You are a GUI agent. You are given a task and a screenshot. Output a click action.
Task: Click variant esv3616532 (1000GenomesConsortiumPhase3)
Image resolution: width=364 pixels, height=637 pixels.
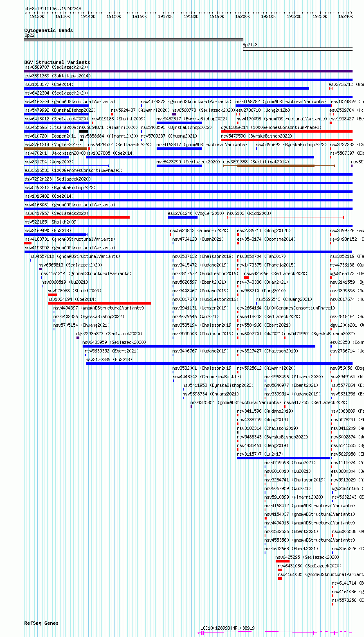pyautogui.click(x=74, y=170)
